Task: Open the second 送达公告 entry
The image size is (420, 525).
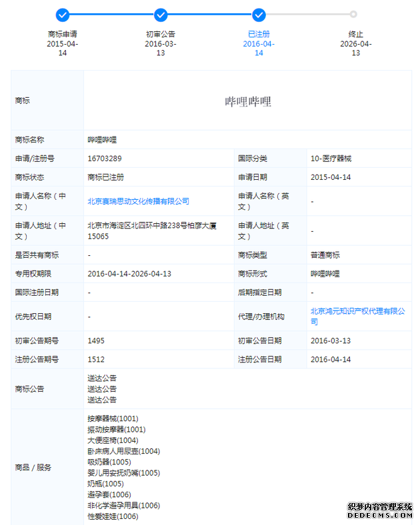Action: coord(102,389)
